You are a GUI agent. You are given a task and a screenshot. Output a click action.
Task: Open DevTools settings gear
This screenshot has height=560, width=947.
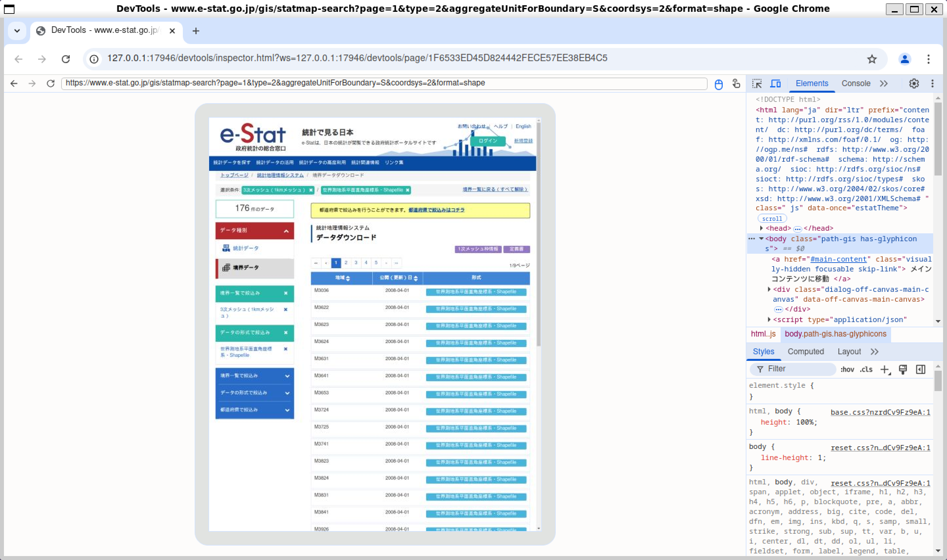(914, 83)
